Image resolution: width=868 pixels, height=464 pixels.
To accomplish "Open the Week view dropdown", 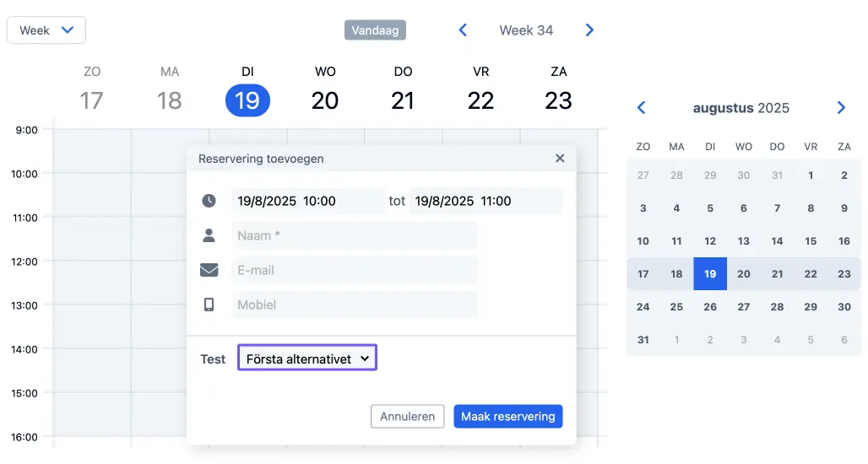I will pyautogui.click(x=46, y=30).
